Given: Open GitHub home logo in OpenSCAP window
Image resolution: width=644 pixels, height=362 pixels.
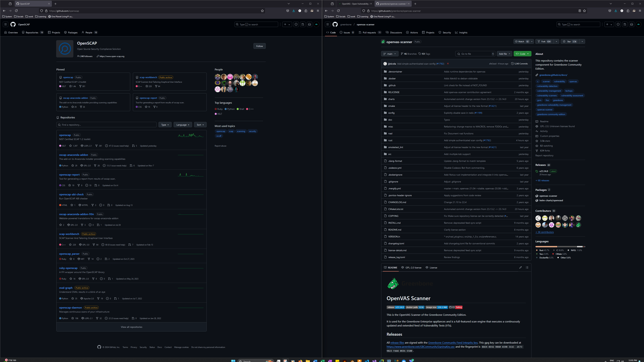Looking at the screenshot, I should [13, 24].
